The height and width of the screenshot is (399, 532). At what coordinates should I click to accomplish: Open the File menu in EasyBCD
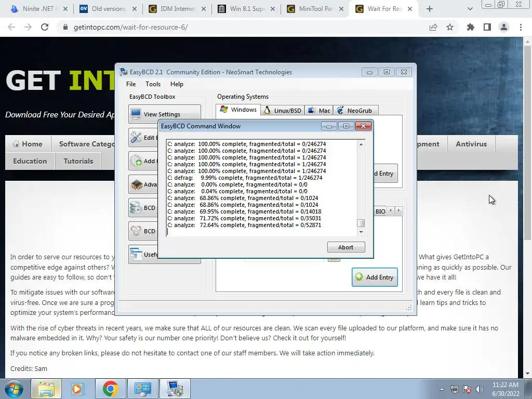[x=131, y=84]
